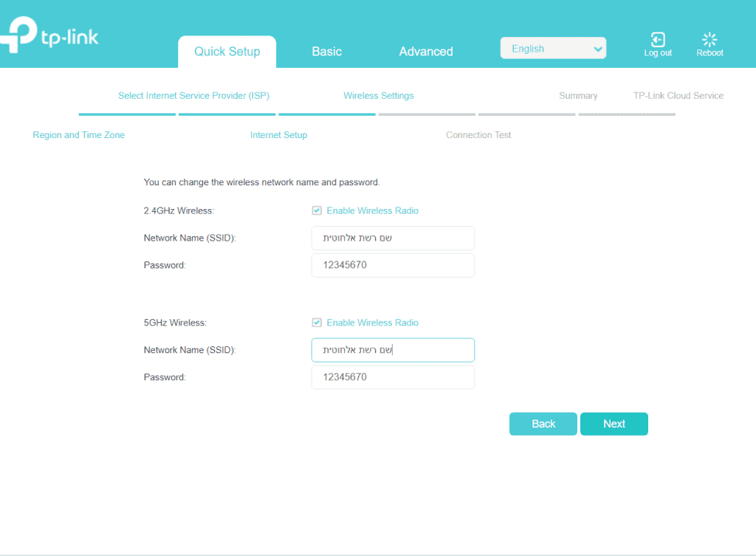
Task: Switch to the Quick Setup tab
Action: click(x=227, y=52)
